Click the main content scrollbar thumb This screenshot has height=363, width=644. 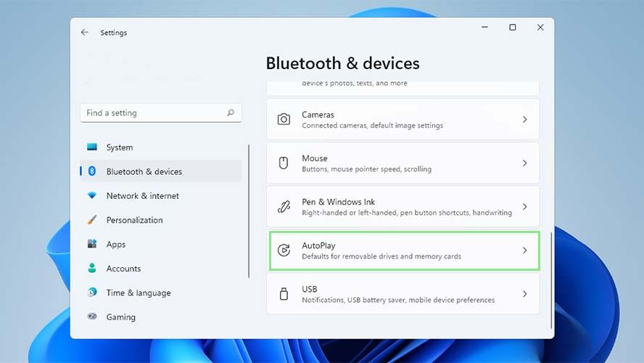point(551,280)
